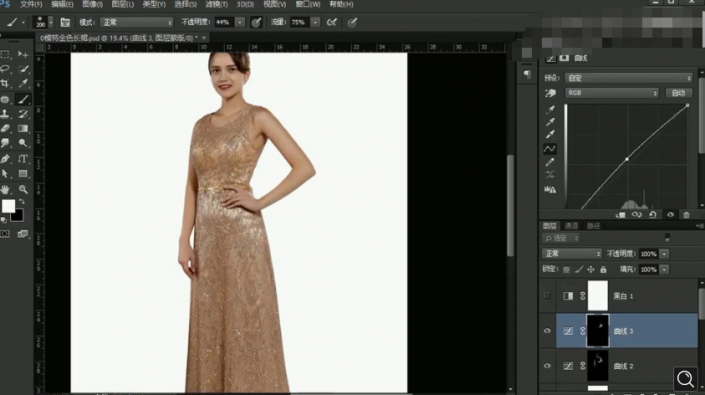Open layer filter type dropdown
The image size is (705, 395).
pyautogui.click(x=561, y=238)
